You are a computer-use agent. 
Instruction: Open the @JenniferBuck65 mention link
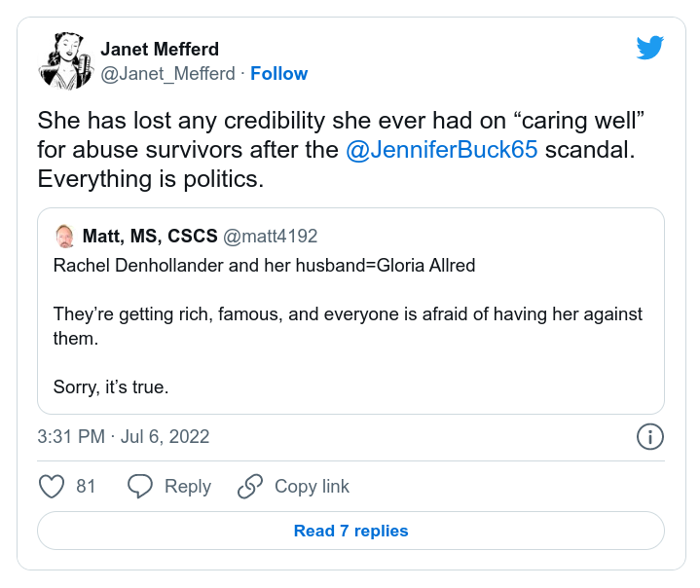(442, 151)
